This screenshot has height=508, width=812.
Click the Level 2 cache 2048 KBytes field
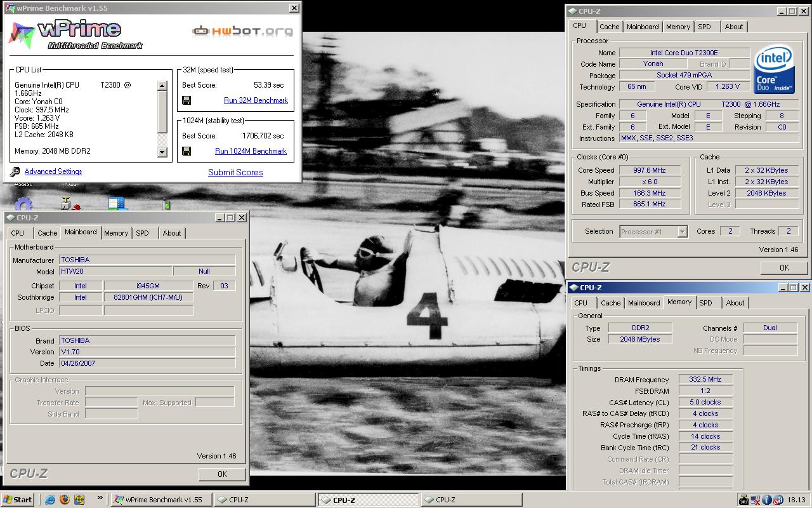click(766, 193)
